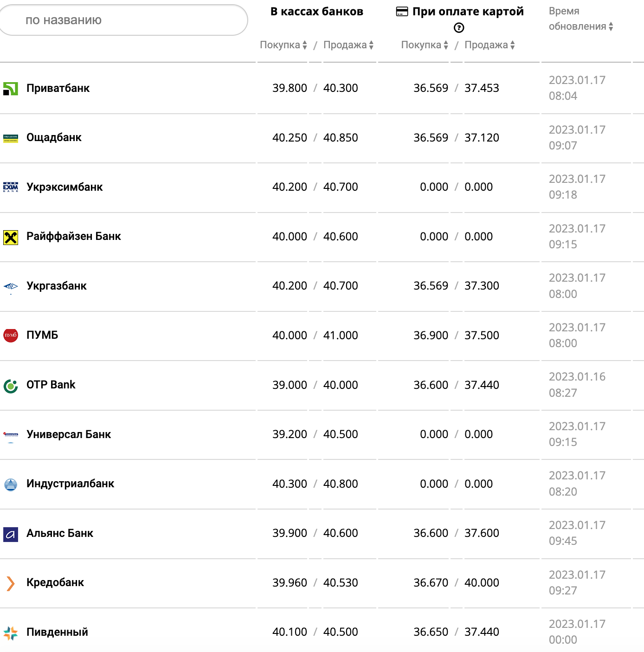Click the Укргазбанк logo icon
The height and width of the screenshot is (652, 644).
pos(11,287)
